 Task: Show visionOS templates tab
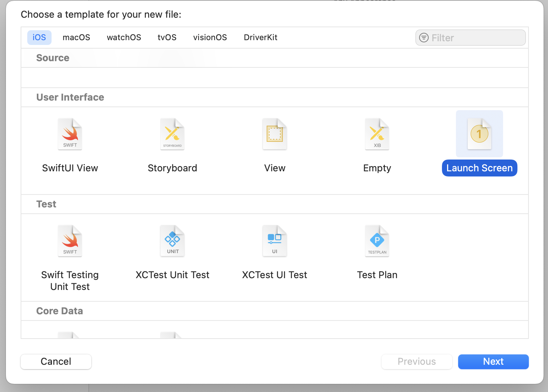click(210, 38)
